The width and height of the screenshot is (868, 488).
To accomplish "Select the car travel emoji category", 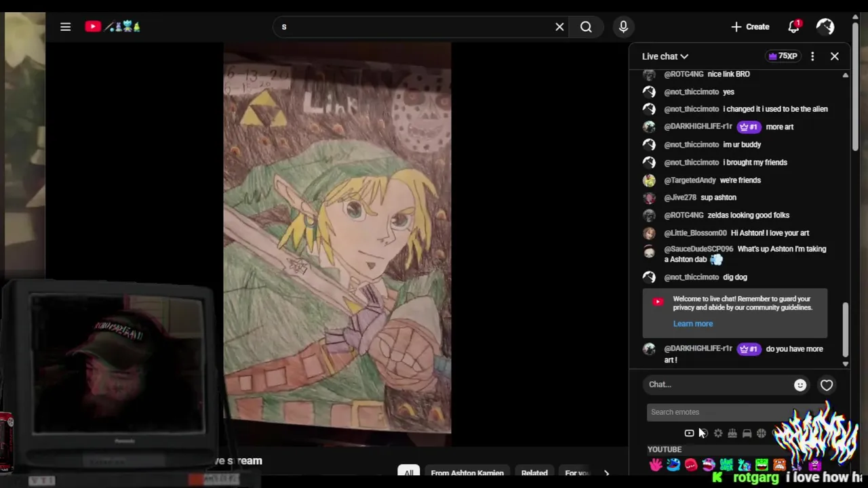I will (x=747, y=433).
